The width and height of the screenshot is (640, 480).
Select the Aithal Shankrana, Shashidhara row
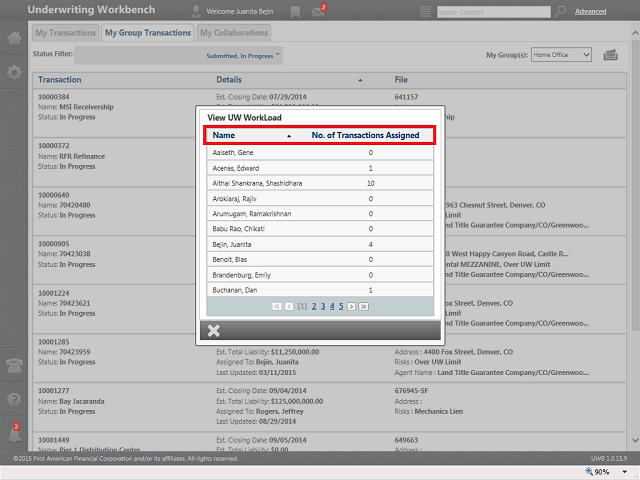320,183
